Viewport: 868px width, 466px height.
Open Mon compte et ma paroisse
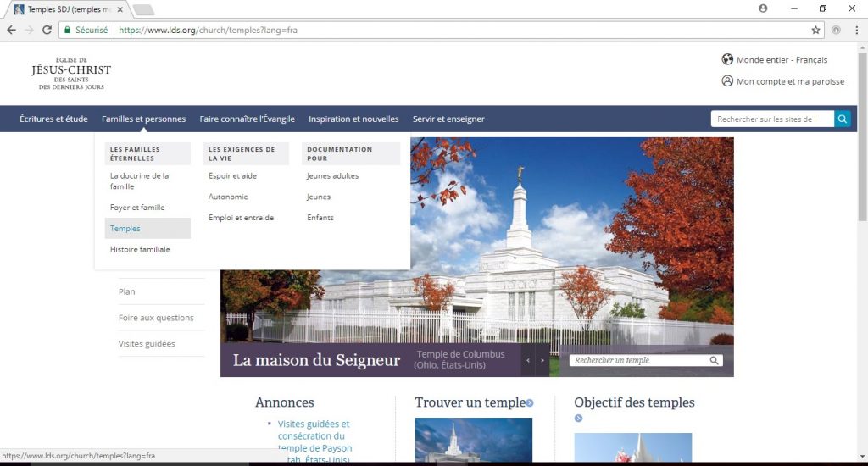point(791,81)
